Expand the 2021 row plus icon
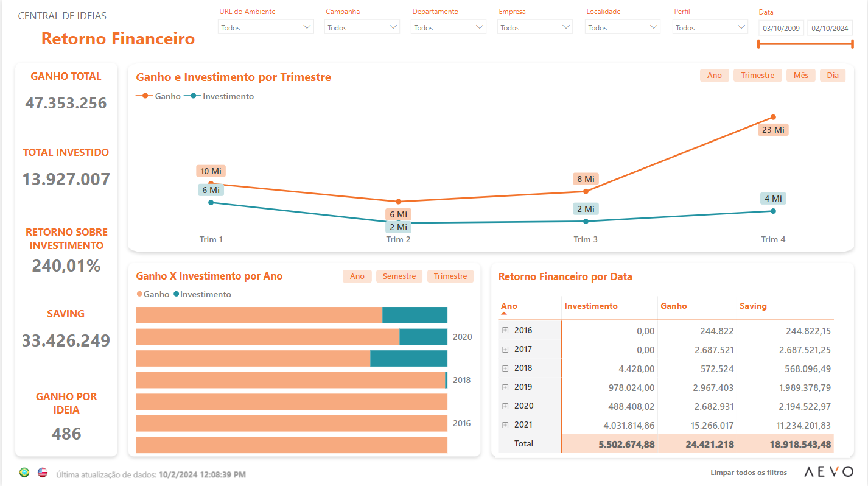The image size is (868, 486). point(505,424)
